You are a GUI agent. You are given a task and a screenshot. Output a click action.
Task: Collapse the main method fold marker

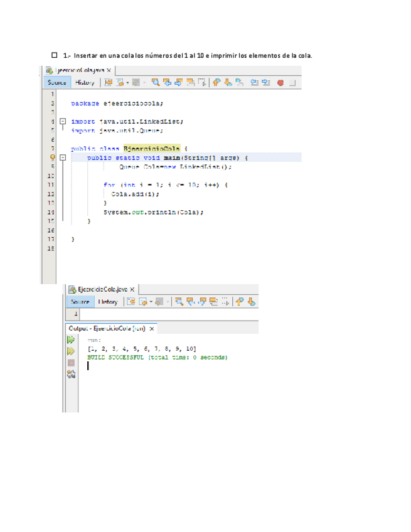(62, 158)
